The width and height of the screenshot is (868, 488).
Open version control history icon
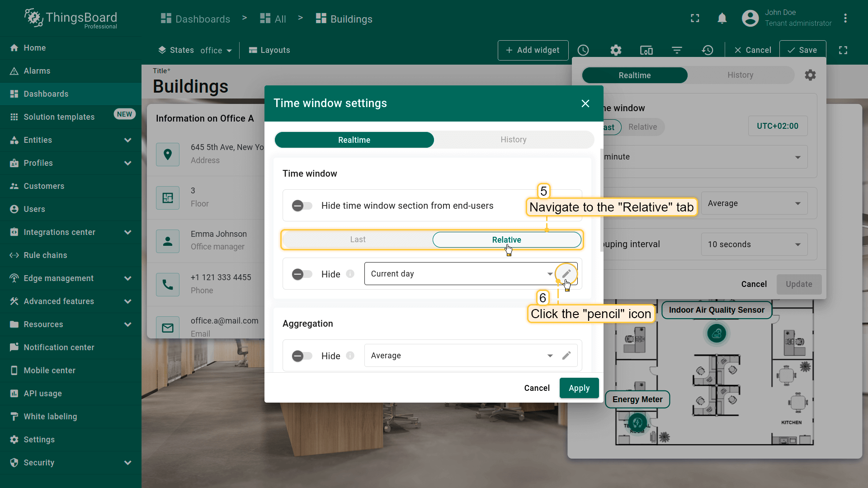coord(708,50)
